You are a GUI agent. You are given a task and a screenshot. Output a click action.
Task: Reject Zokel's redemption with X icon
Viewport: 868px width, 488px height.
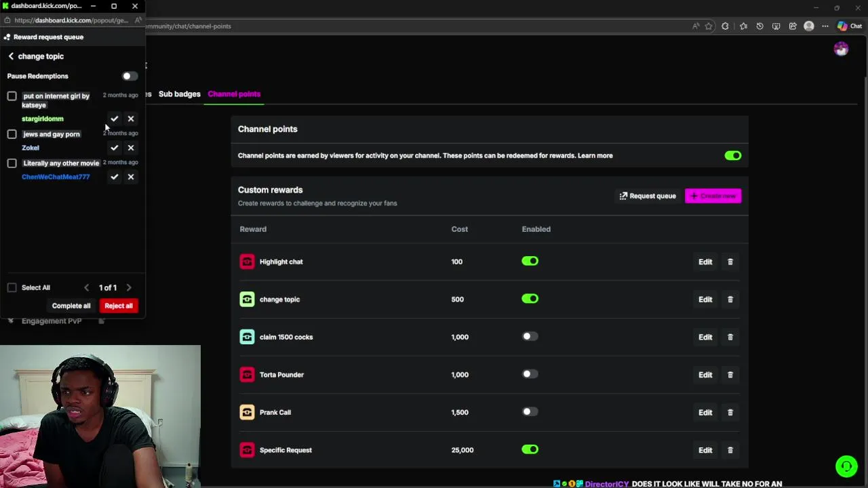tap(131, 148)
